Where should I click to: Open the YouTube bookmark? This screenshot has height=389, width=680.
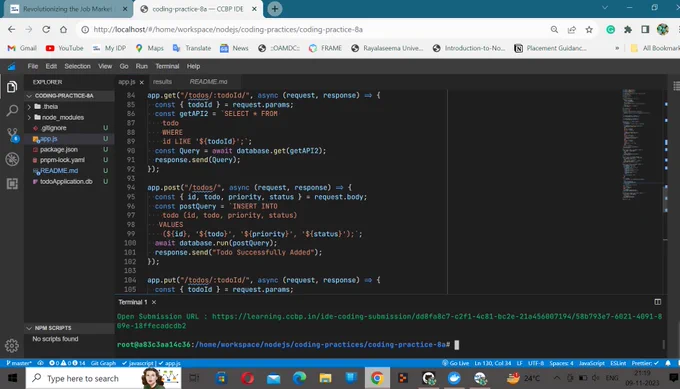coord(65,48)
